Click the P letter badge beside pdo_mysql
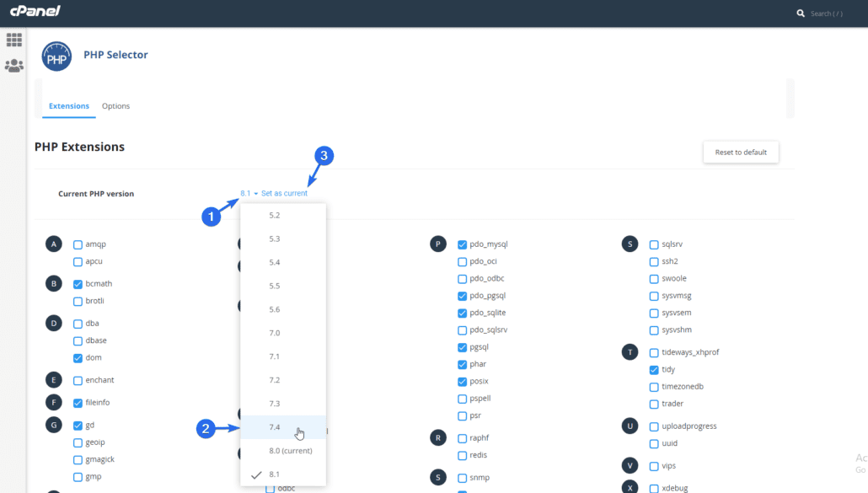 438,244
